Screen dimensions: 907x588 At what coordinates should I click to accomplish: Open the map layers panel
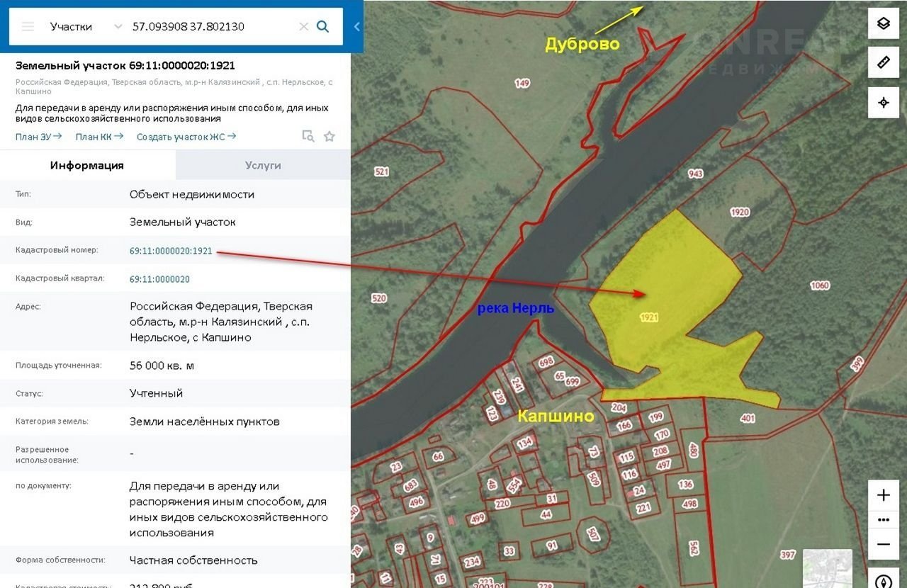[883, 23]
